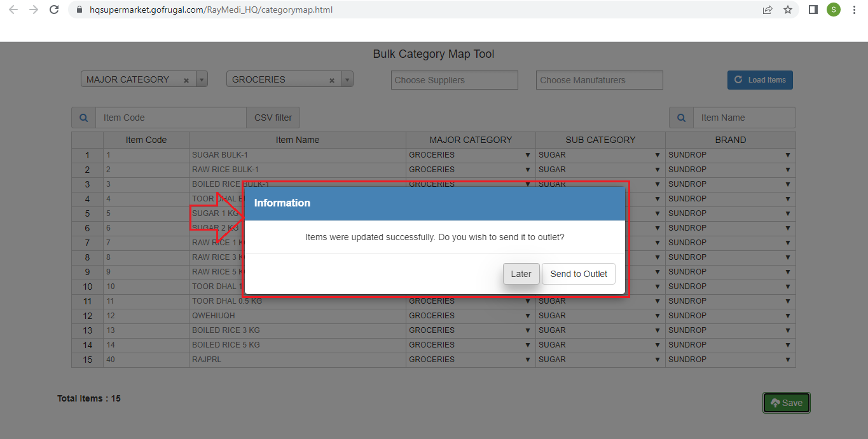Click the padlock site info icon
The height and width of the screenshot is (439, 868).
[79, 10]
